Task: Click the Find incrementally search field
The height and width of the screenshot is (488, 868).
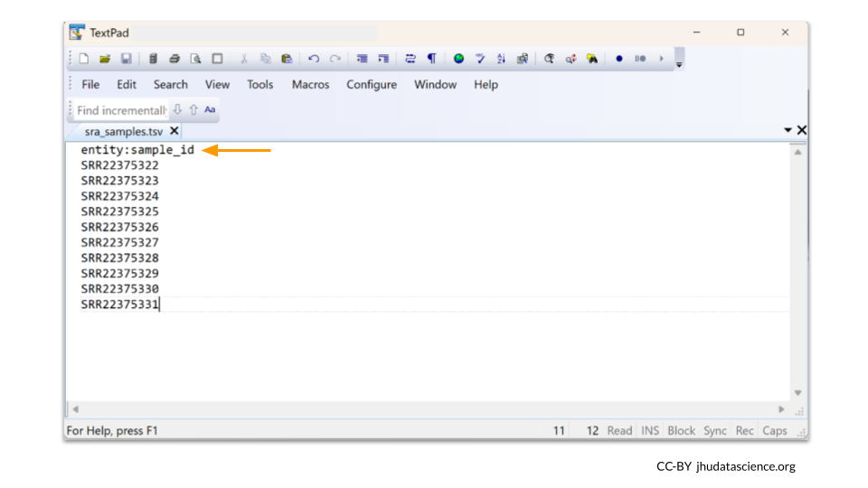Action: (x=120, y=110)
